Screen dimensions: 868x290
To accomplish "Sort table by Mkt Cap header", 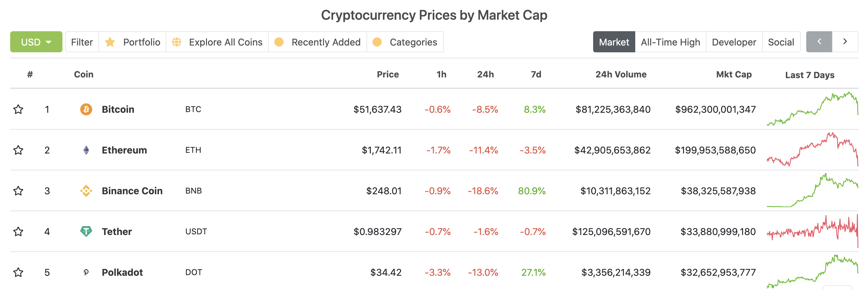I will (x=734, y=74).
